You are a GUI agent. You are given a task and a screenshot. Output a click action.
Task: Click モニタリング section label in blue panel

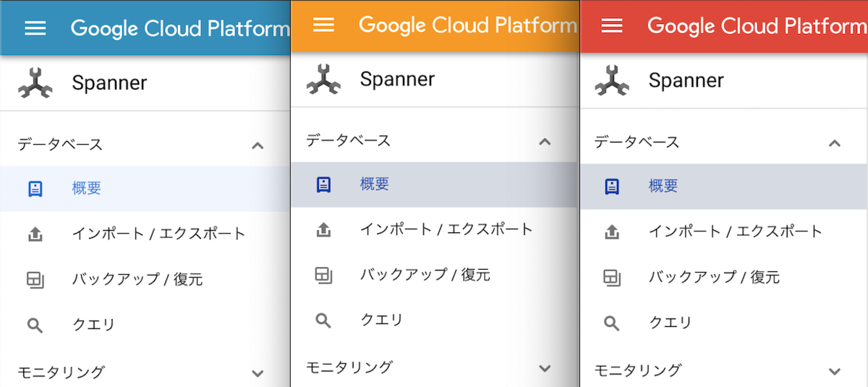coord(61,373)
